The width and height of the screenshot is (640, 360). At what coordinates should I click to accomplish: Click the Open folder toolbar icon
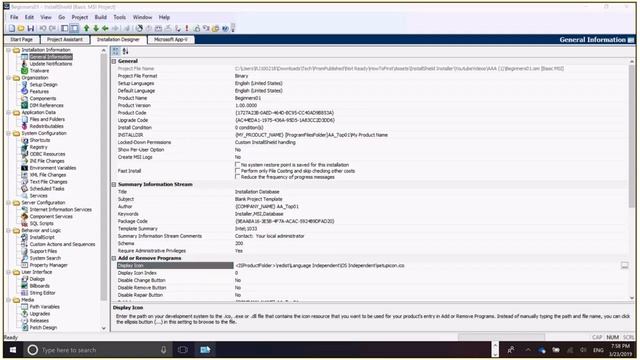tap(21, 28)
